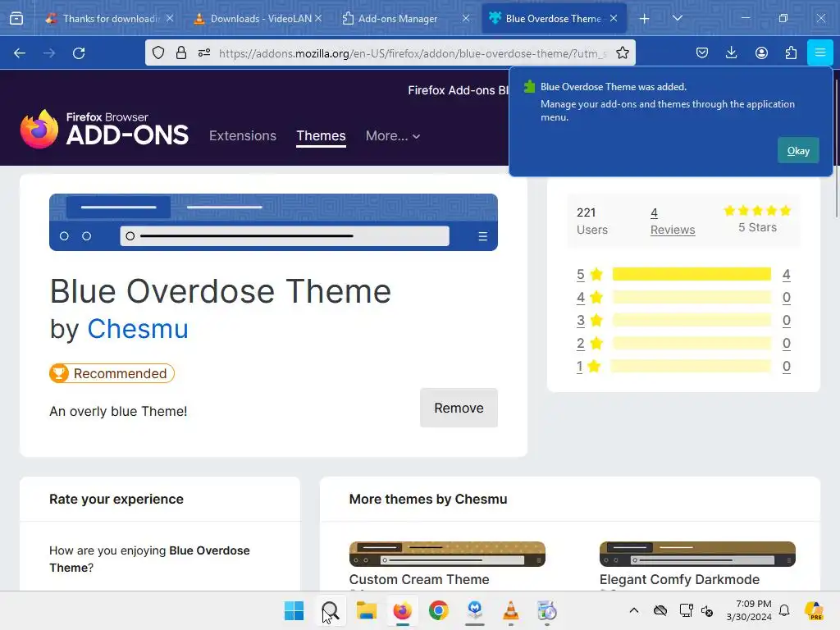Close the Downloads - VideoLAN tab
The width and height of the screenshot is (840, 630).
318,18
